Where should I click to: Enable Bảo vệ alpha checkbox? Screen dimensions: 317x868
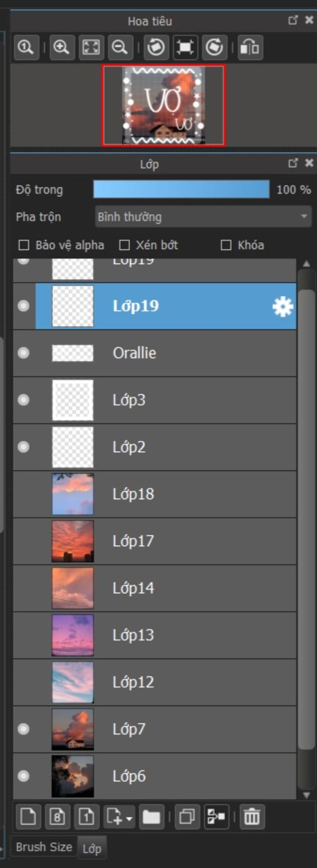[x=24, y=245]
